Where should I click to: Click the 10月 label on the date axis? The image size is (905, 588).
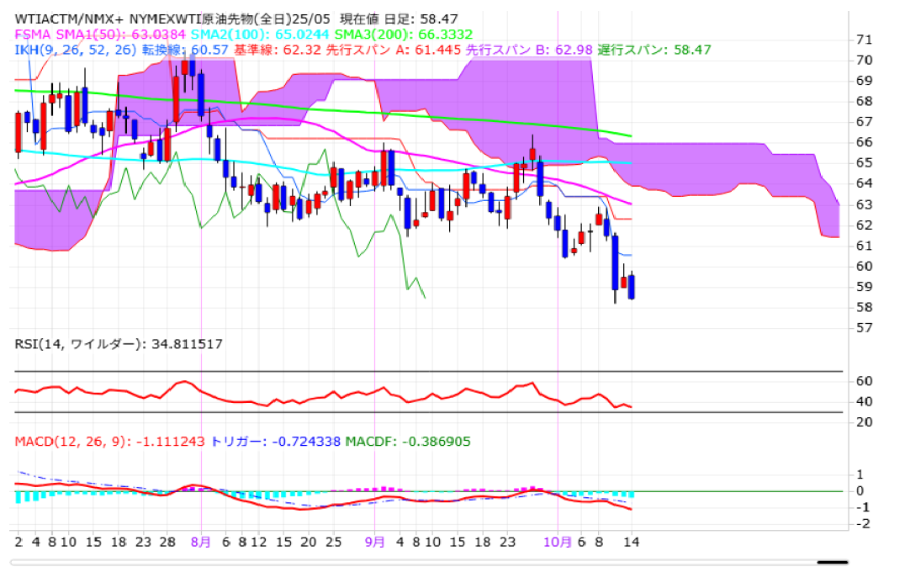click(557, 543)
